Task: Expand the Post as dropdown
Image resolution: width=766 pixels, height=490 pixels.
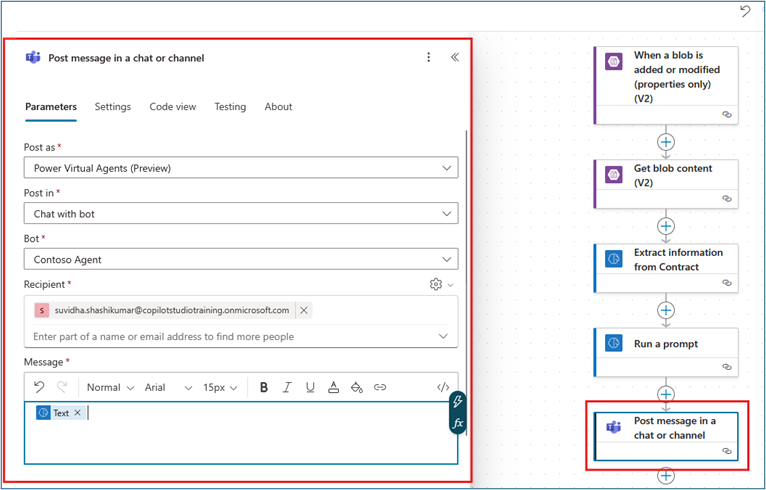Action: coord(241,168)
